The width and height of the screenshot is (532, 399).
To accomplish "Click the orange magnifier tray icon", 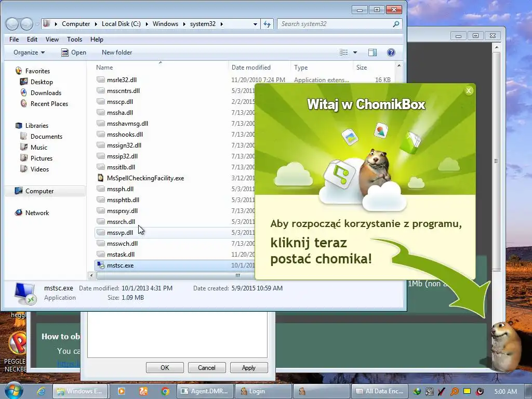I will click(454, 391).
